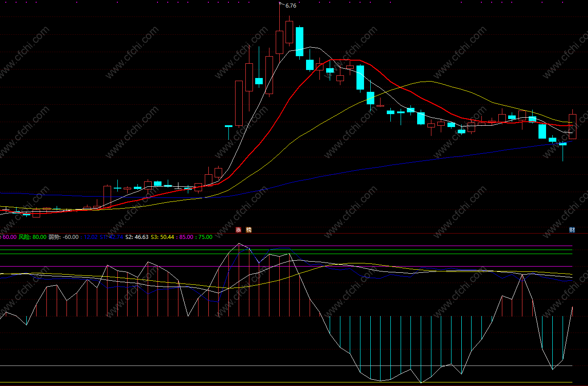Click the 6.76 high price label

tap(290, 6)
